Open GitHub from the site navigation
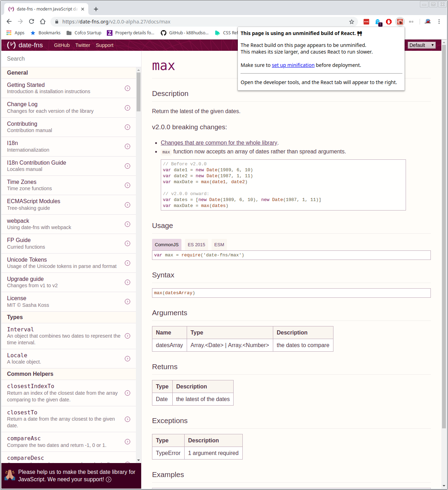Screen dimensions: 448x490 pos(62,45)
